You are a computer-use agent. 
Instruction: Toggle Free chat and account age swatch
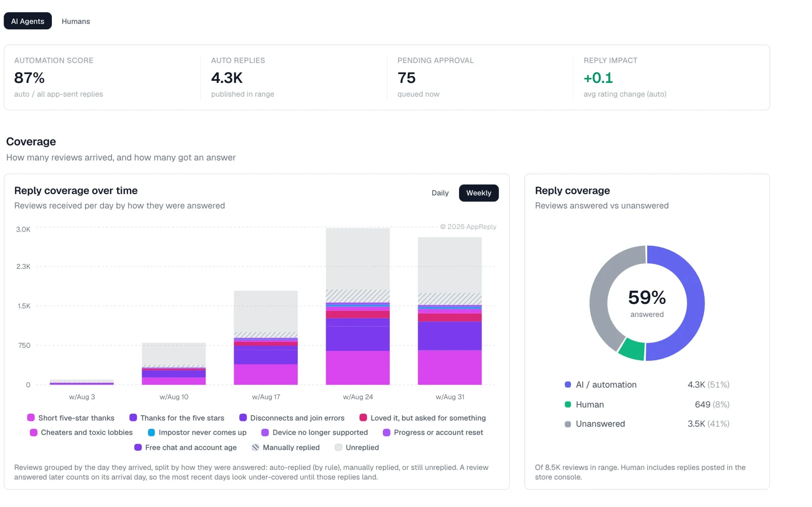(x=138, y=447)
